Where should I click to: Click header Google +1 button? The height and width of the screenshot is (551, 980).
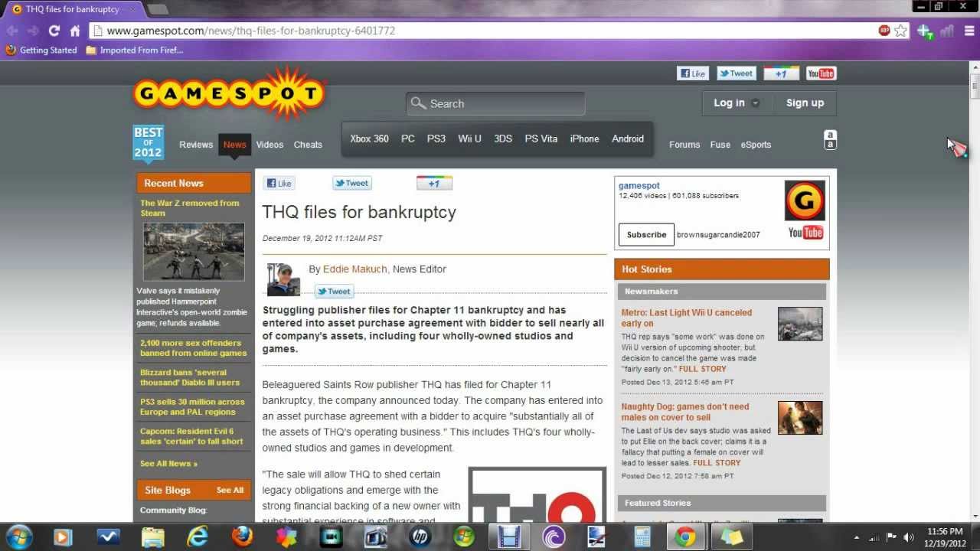tap(781, 73)
